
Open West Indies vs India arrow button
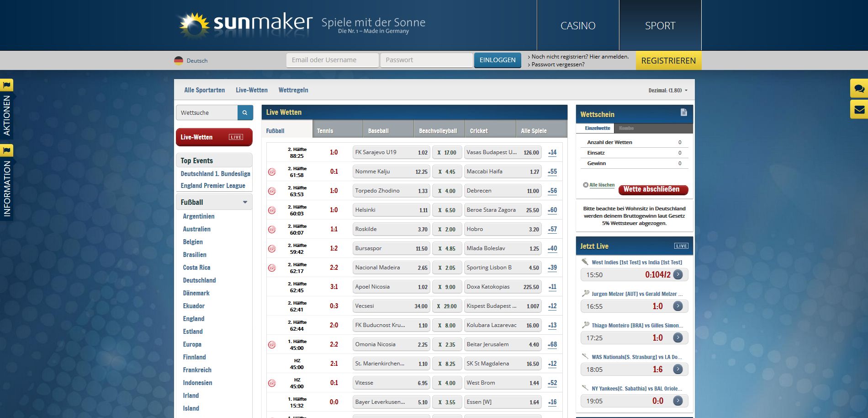[x=678, y=274]
